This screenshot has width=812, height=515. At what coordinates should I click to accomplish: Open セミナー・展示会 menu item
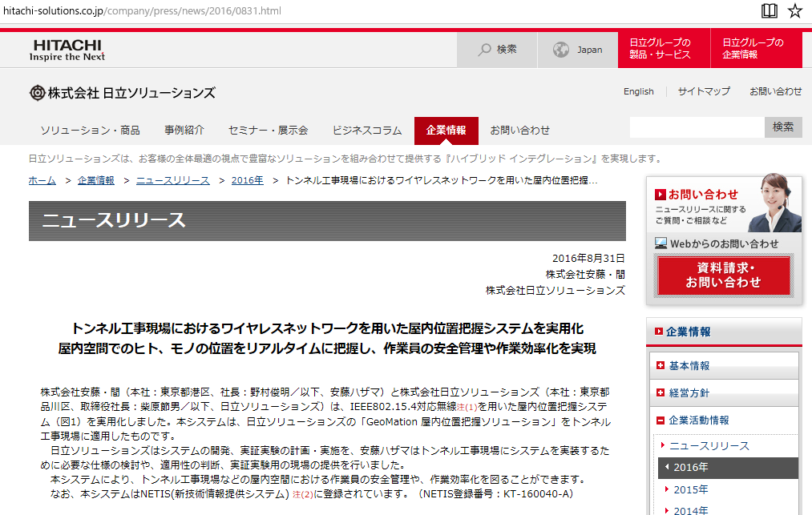point(269,131)
